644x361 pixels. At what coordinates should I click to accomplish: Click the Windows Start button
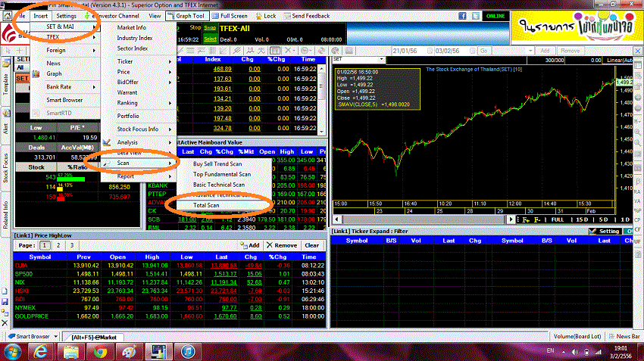pos(12,352)
